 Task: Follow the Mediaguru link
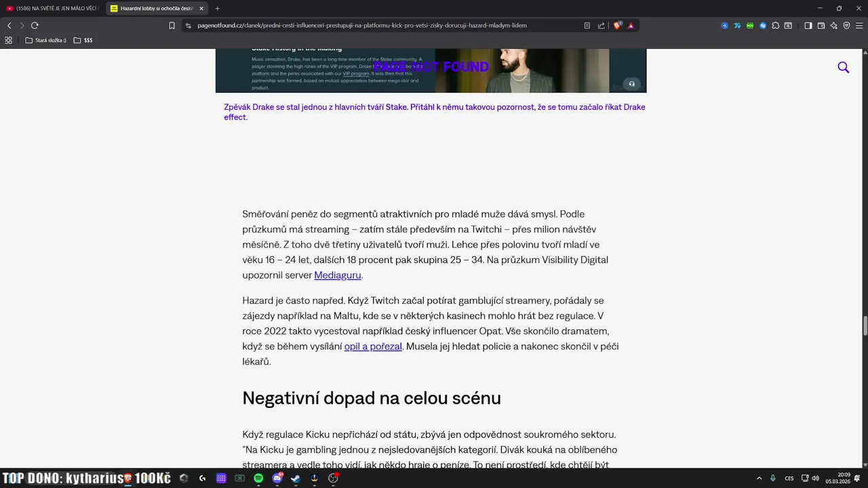337,275
